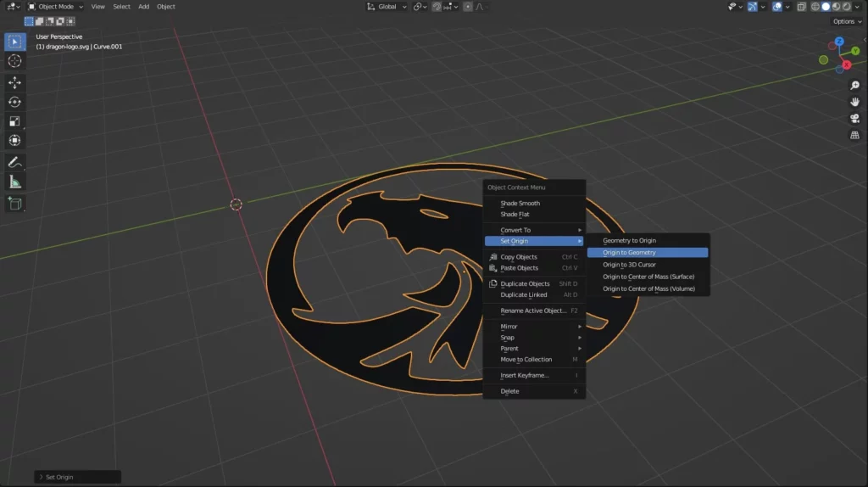The height and width of the screenshot is (487, 868).
Task: Toggle proportional editing icon
Action: (x=468, y=7)
